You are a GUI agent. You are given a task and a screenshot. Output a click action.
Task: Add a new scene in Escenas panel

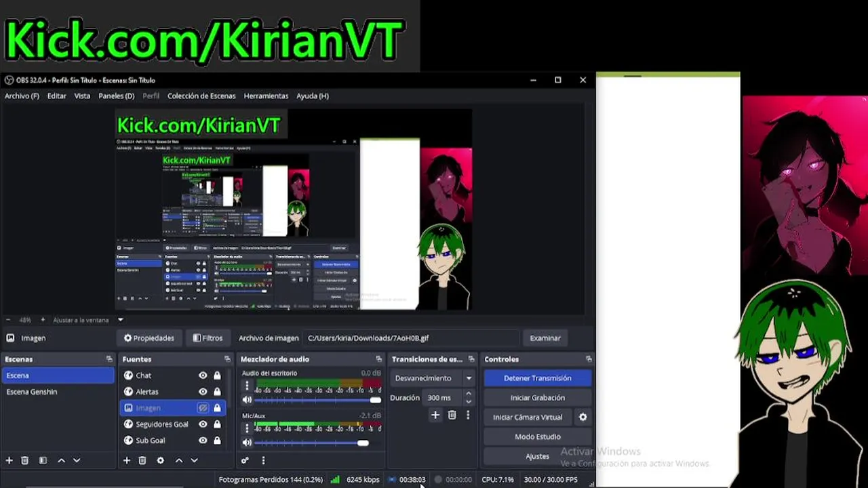pyautogui.click(x=9, y=460)
